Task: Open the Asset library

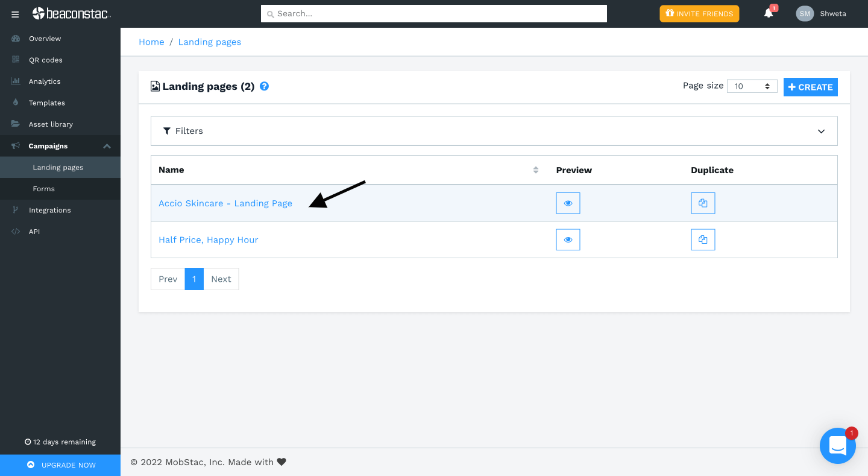Action: coord(52,124)
